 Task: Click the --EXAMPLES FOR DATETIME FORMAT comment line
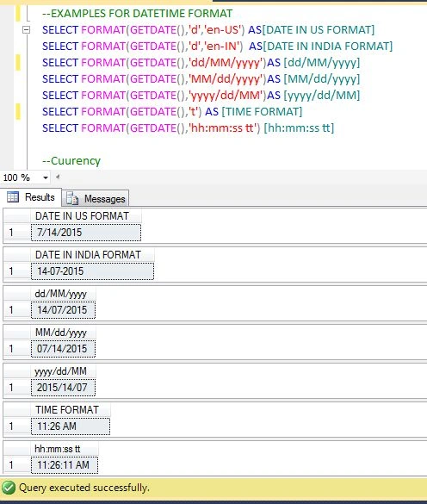pyautogui.click(x=137, y=14)
